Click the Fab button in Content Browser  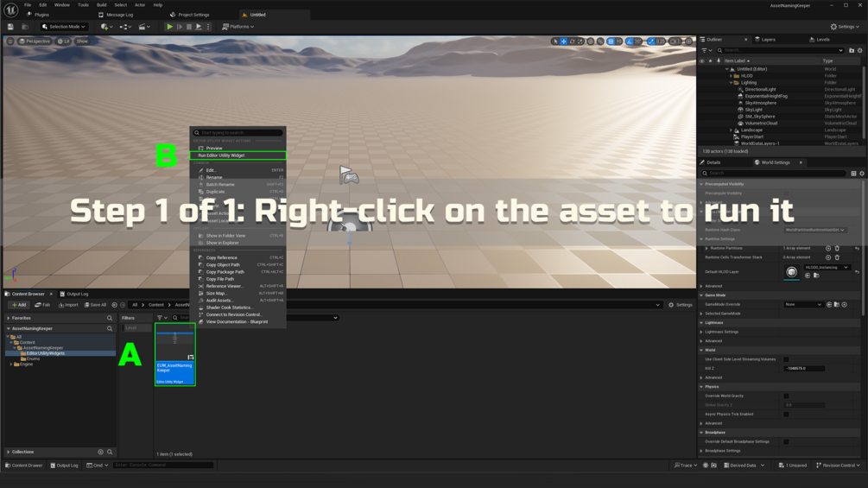point(42,305)
